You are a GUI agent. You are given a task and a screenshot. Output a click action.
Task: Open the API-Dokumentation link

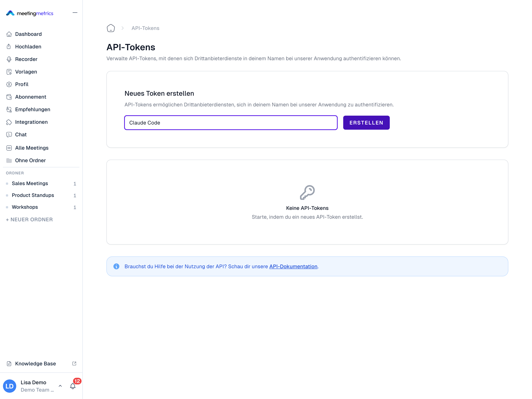293,267
